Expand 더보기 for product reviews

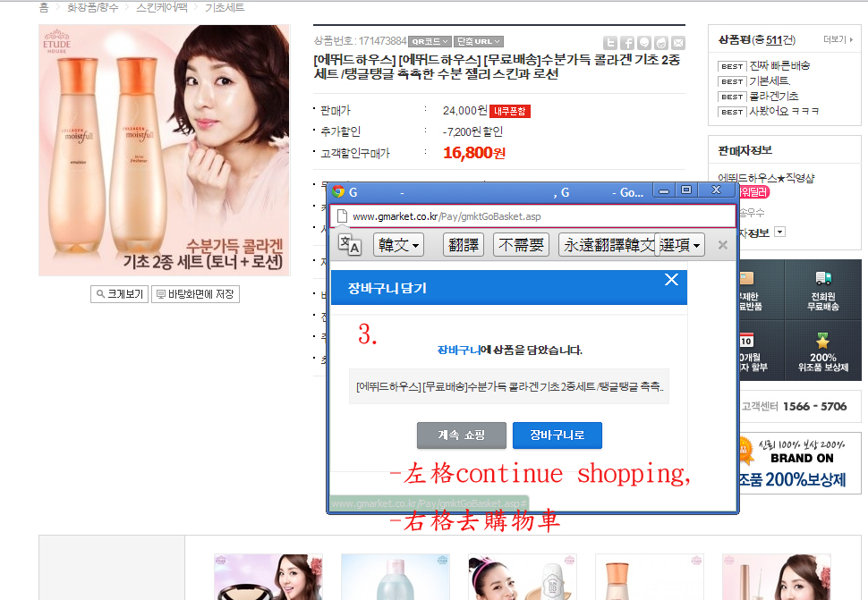click(x=838, y=39)
